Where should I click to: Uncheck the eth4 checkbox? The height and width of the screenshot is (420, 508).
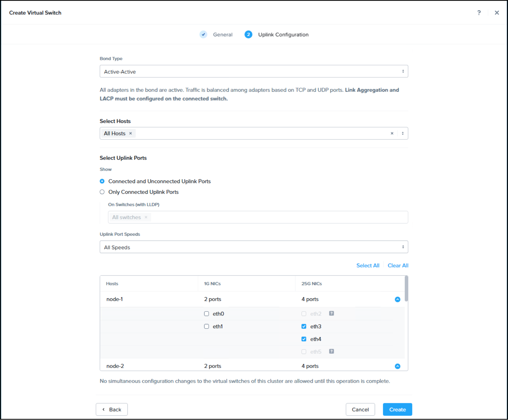coord(304,339)
